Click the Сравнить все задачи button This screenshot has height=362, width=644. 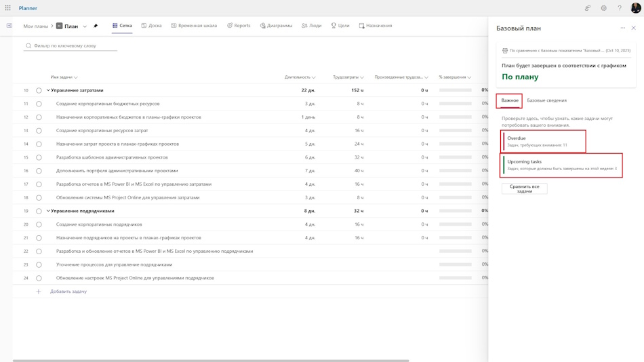point(525,188)
